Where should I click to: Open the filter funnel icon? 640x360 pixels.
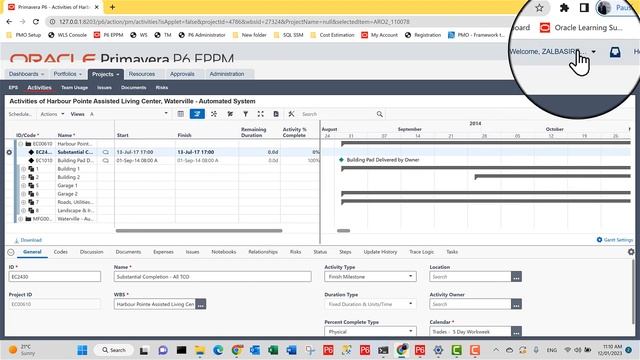click(x=245, y=114)
